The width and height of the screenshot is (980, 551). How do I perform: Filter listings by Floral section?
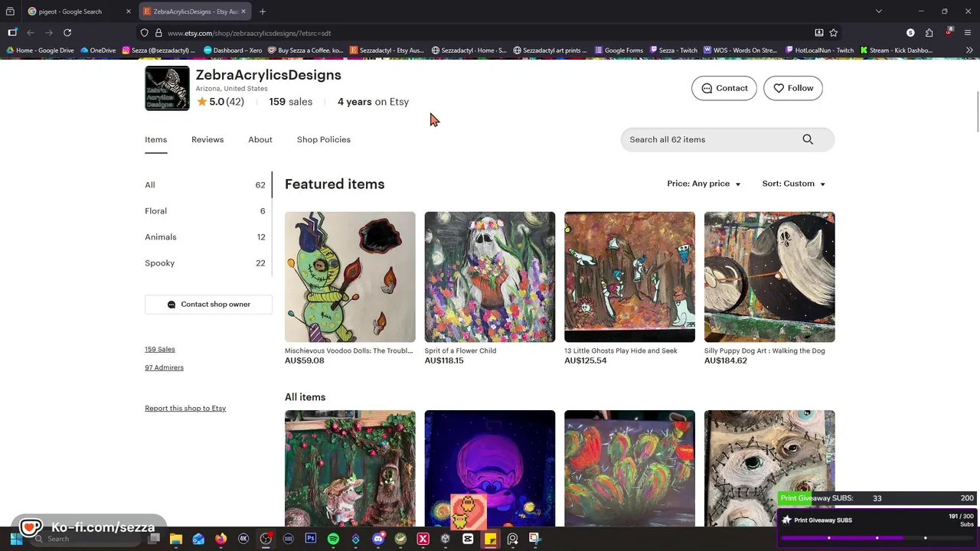[x=205, y=211]
